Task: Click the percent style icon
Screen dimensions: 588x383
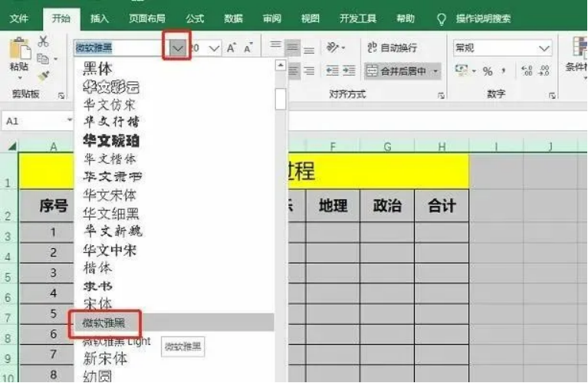Action: [488, 71]
